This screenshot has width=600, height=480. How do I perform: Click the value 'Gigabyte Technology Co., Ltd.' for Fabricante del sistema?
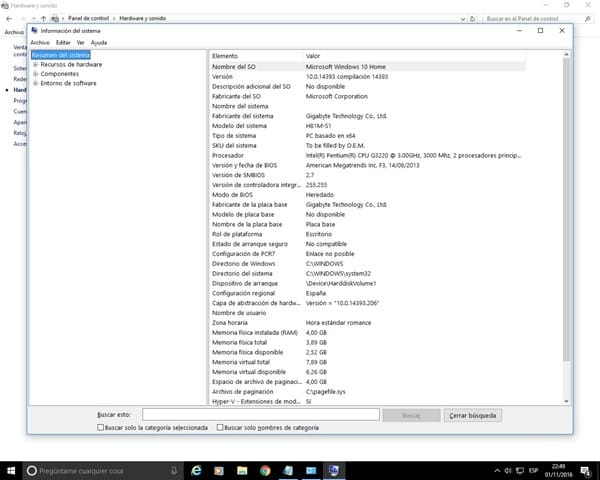[x=346, y=116]
